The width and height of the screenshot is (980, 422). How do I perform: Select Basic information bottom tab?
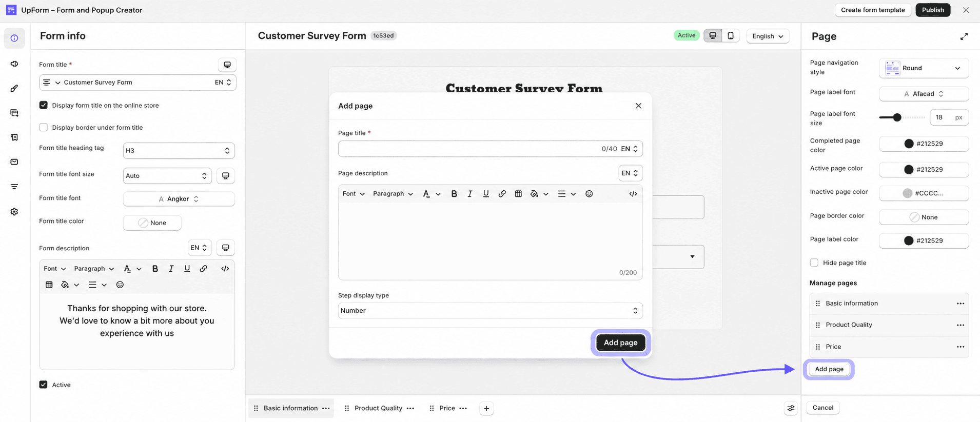coord(291,408)
